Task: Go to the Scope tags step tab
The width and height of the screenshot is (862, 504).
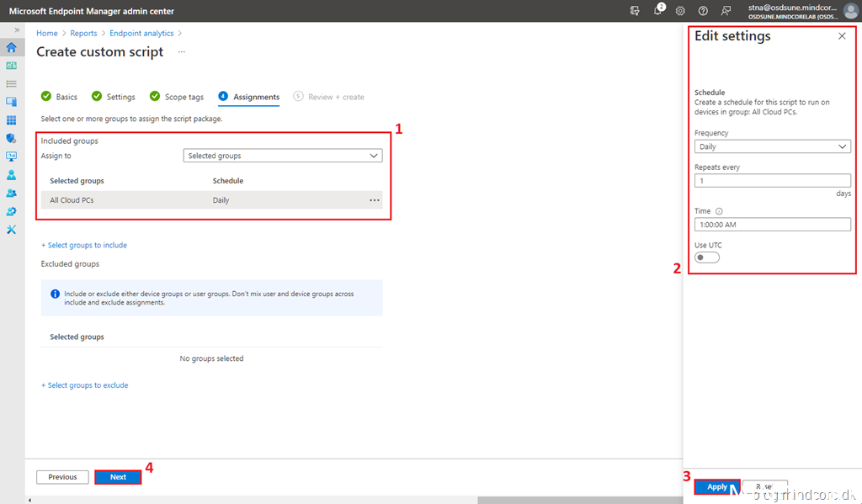Action: pos(178,97)
